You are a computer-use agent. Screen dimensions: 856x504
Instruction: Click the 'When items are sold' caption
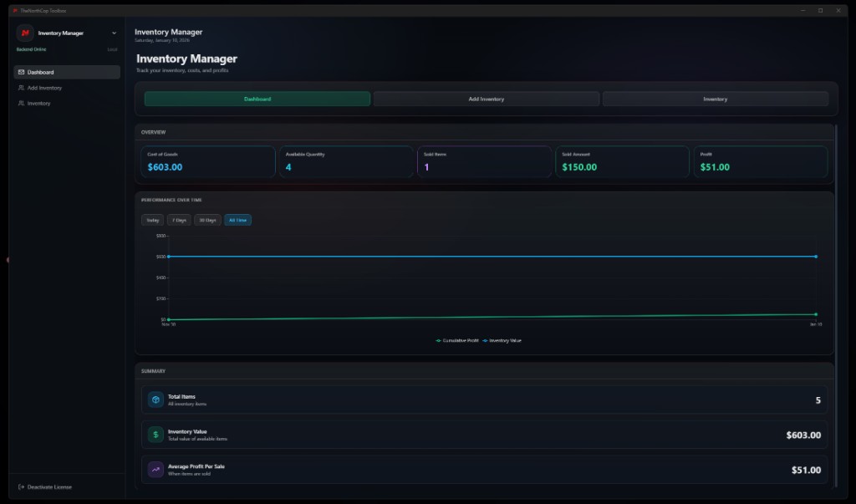(190, 474)
